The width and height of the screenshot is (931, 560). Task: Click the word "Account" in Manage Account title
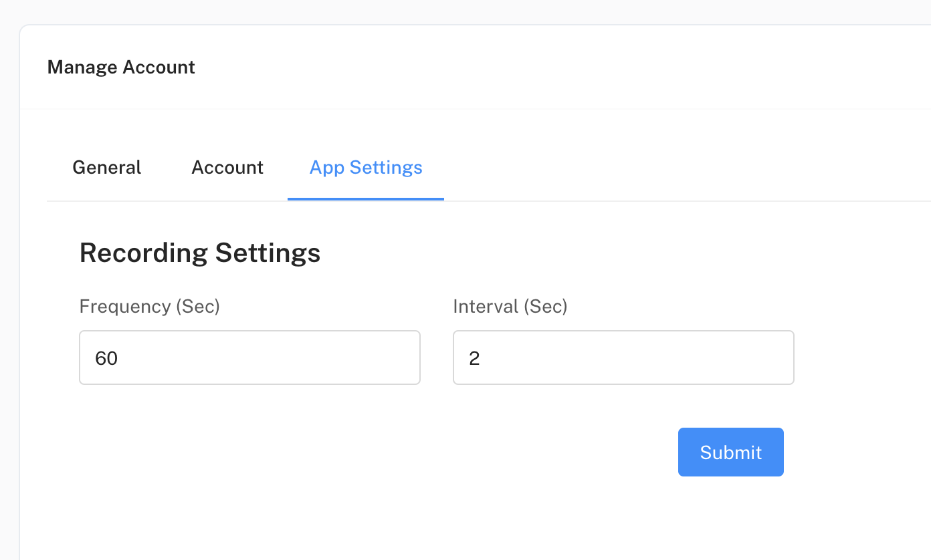point(159,67)
